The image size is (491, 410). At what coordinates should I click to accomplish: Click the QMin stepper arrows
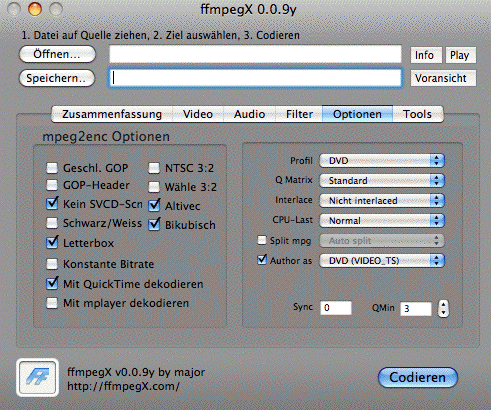click(x=443, y=308)
